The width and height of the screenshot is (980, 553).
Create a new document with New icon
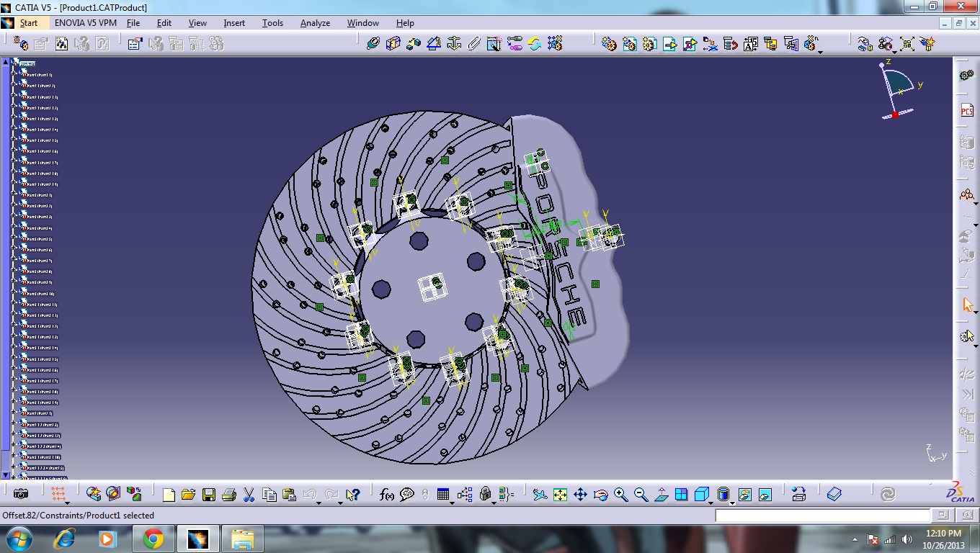[169, 495]
